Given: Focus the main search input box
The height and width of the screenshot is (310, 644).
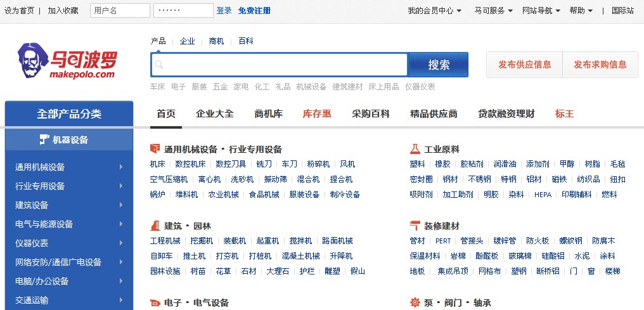Looking at the screenshot, I should coord(280,65).
